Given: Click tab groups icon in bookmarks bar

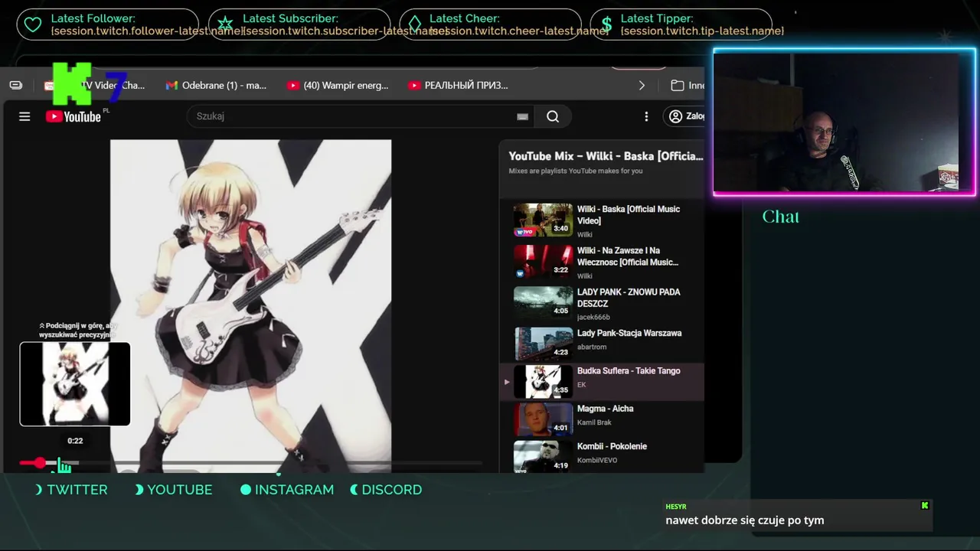Looking at the screenshot, I should 16,86.
